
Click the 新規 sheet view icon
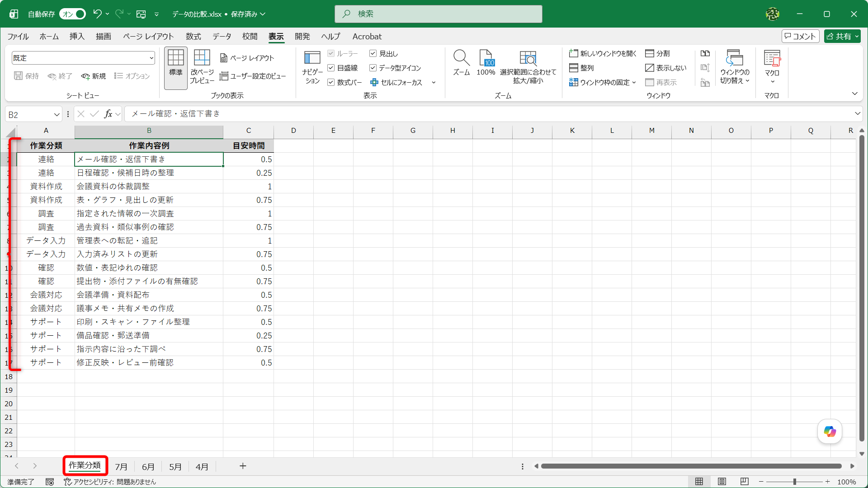pos(94,76)
